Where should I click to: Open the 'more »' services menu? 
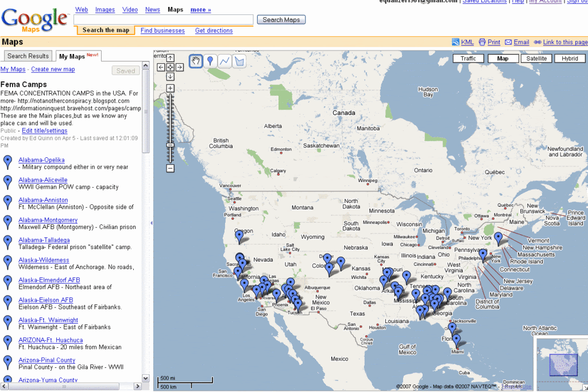pyautogui.click(x=200, y=10)
